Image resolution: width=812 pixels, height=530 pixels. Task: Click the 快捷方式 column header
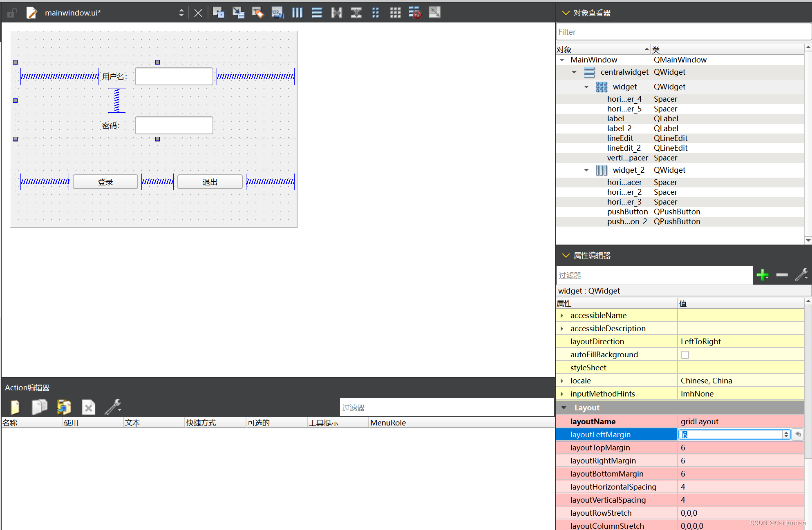[215, 423]
